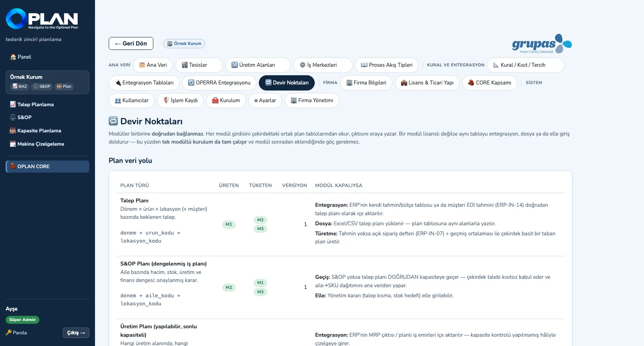Go to Kullanıcılar tab
Screen dimensions: 644x346
click(x=132, y=100)
